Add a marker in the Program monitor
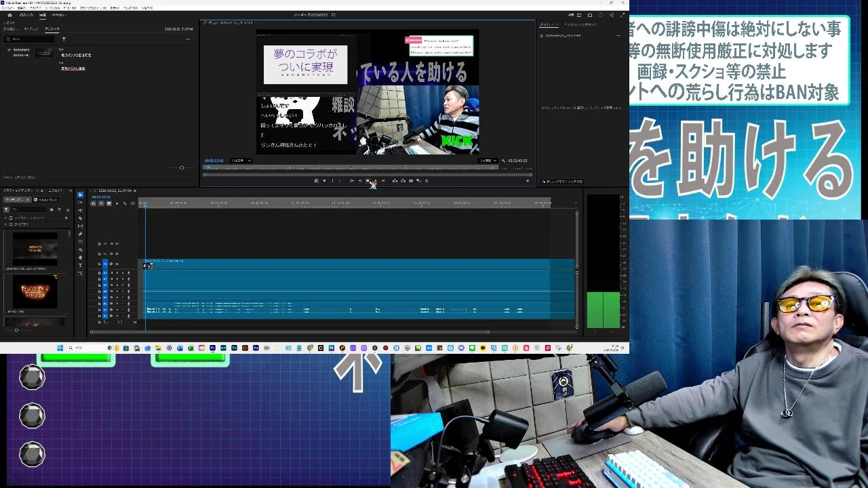Screen dimensions: 868x488 [x=324, y=181]
